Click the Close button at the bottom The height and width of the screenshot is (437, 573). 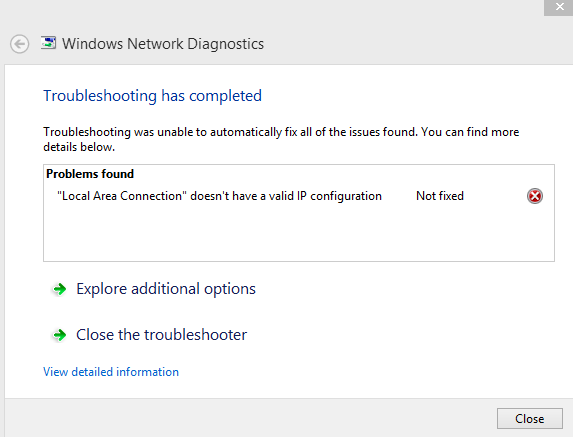[530, 419]
